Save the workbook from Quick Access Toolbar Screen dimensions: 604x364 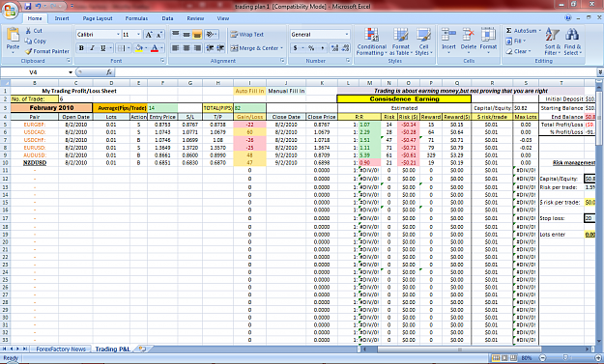coord(28,6)
